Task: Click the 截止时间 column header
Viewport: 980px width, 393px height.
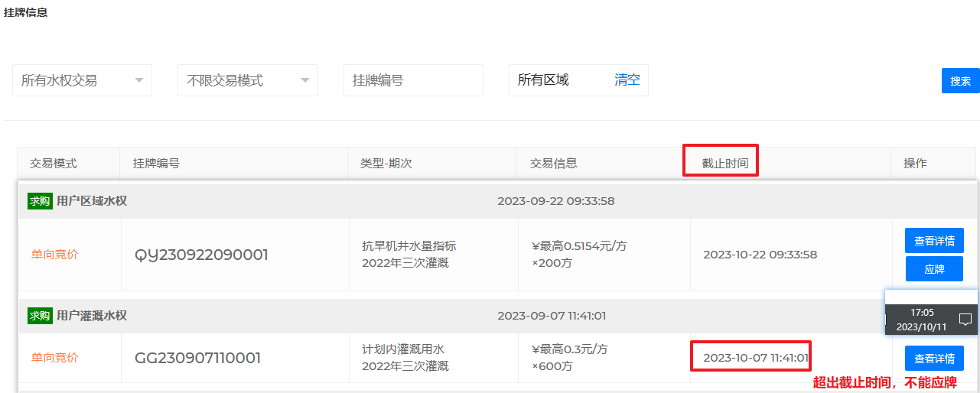Action: click(724, 164)
